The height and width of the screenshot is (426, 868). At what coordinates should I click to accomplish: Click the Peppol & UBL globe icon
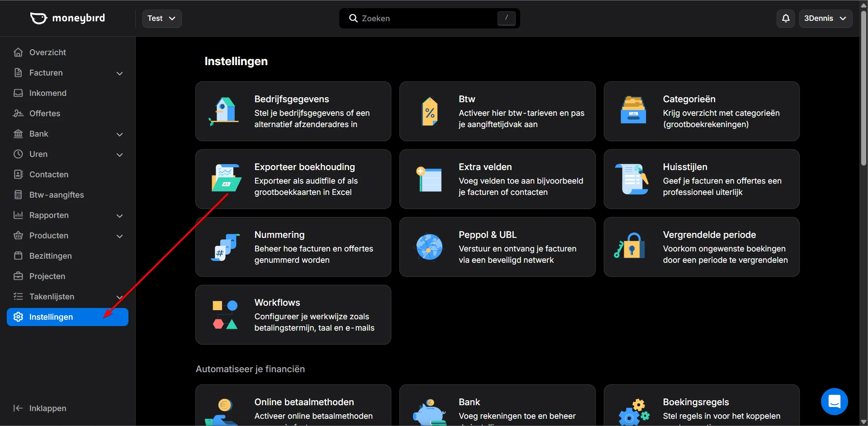point(429,247)
